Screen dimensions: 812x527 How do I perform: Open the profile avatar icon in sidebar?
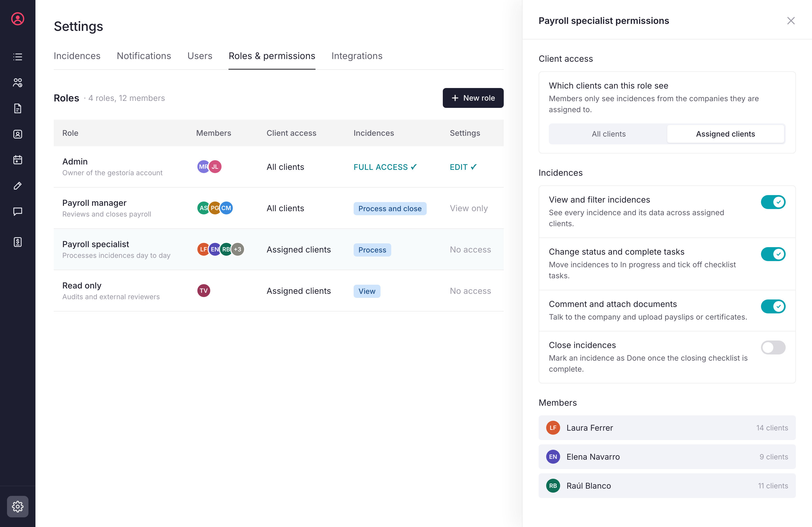click(18, 19)
